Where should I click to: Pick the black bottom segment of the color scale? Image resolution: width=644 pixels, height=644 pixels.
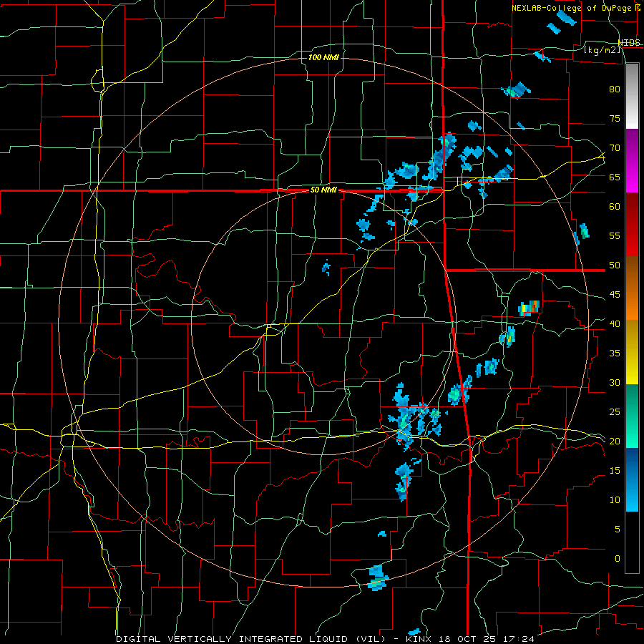coord(632,542)
